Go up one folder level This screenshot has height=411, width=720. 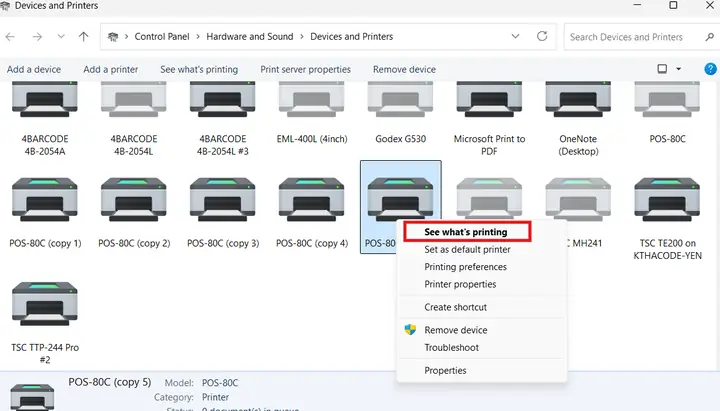pyautogui.click(x=84, y=37)
